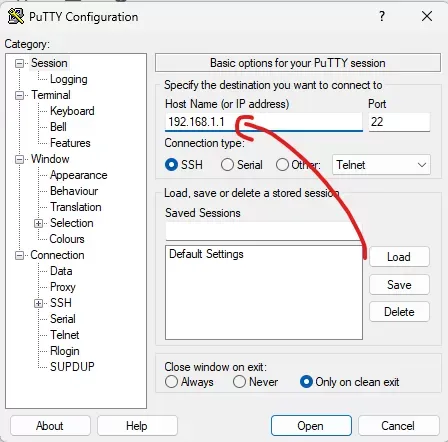Open the Features settings category

[x=70, y=143]
